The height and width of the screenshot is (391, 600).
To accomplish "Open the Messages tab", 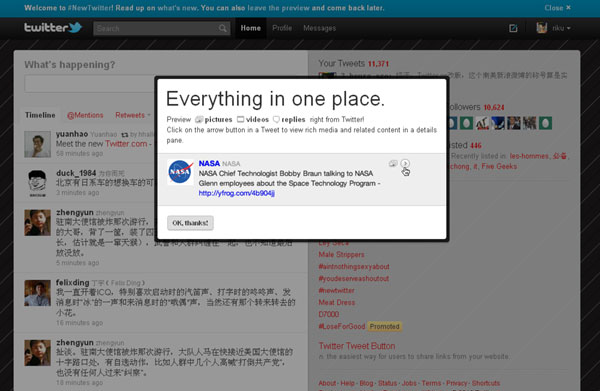I will click(x=319, y=28).
